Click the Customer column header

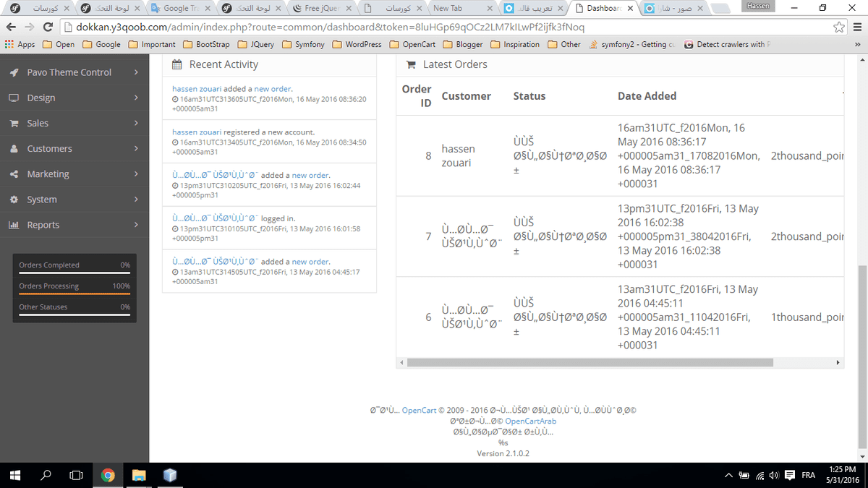(x=466, y=96)
